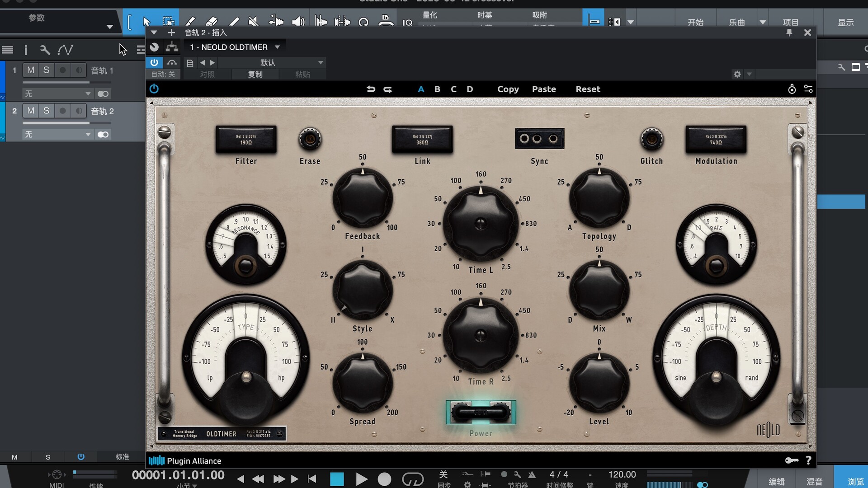The width and height of the screenshot is (868, 488).
Task: Select preset slot D
Action: pyautogui.click(x=470, y=89)
